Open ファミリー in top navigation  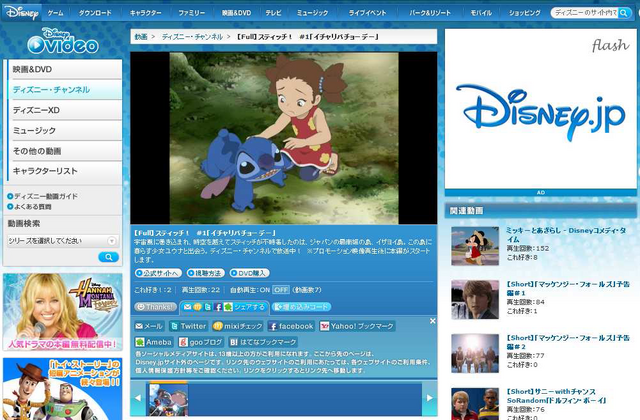tap(191, 13)
